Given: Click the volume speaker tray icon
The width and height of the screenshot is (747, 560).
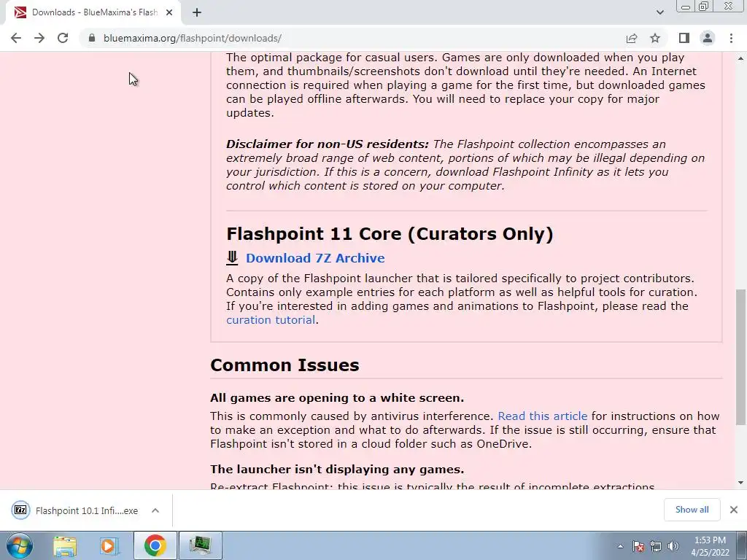Looking at the screenshot, I should tap(673, 546).
